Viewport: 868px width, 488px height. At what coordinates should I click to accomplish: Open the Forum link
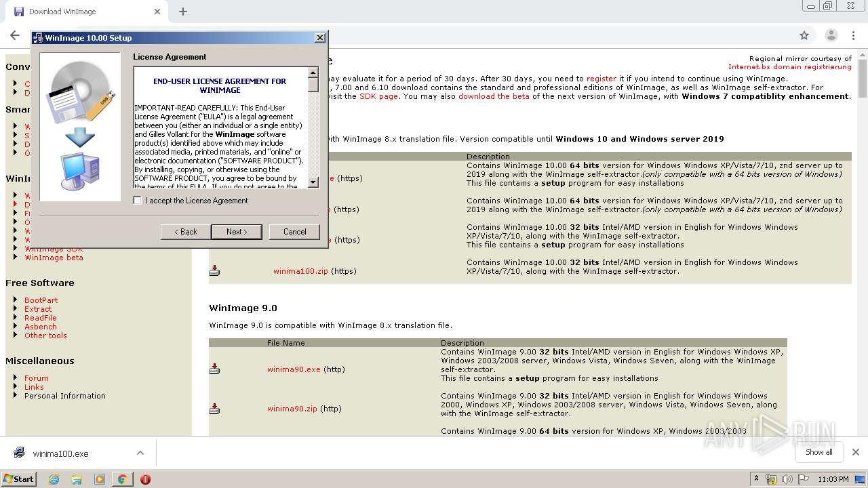point(37,378)
